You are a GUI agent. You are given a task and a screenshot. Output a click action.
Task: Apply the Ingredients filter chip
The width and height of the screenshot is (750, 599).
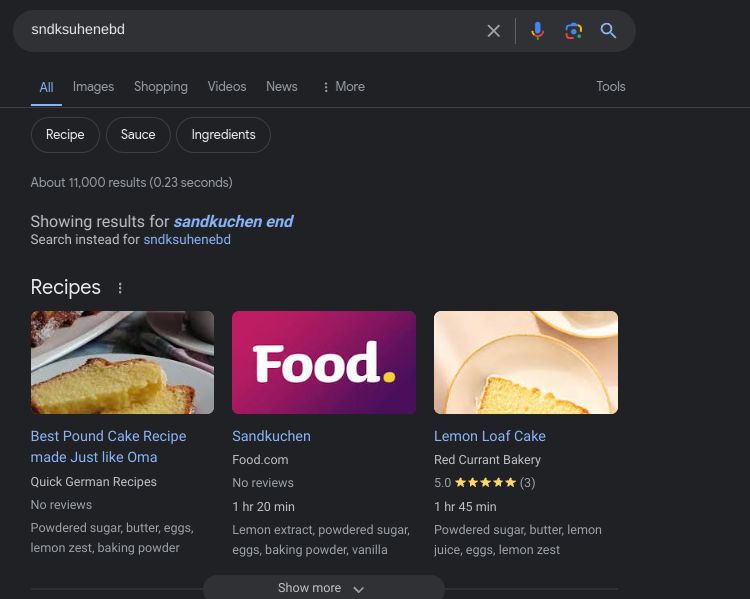223,135
